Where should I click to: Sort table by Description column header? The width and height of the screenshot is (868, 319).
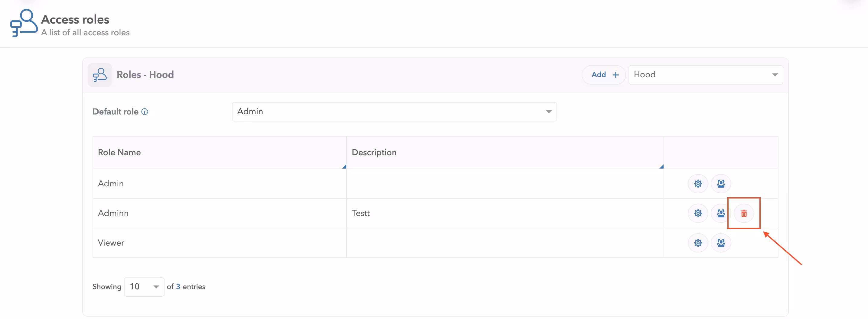[x=374, y=153]
